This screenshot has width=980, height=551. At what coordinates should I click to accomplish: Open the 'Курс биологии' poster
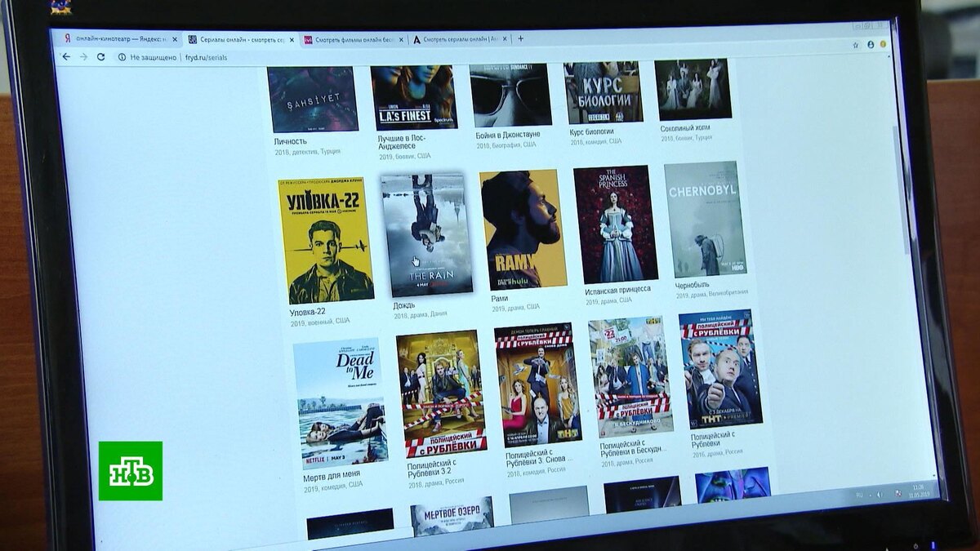pos(604,92)
